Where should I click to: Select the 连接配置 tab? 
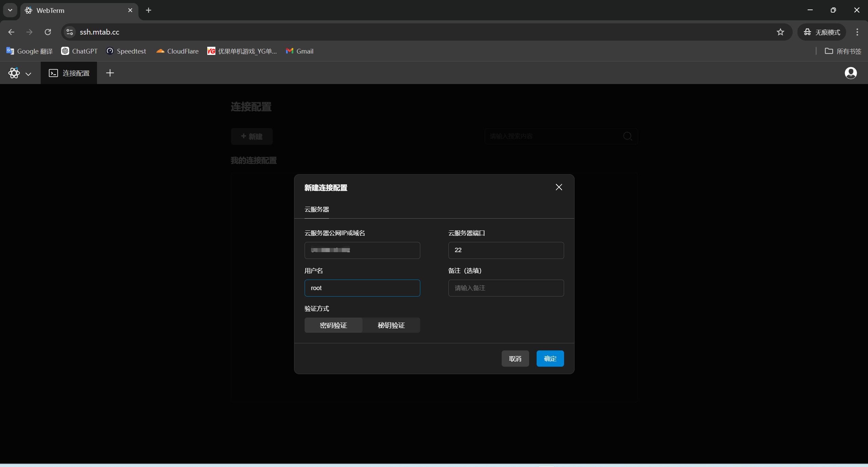click(x=69, y=73)
